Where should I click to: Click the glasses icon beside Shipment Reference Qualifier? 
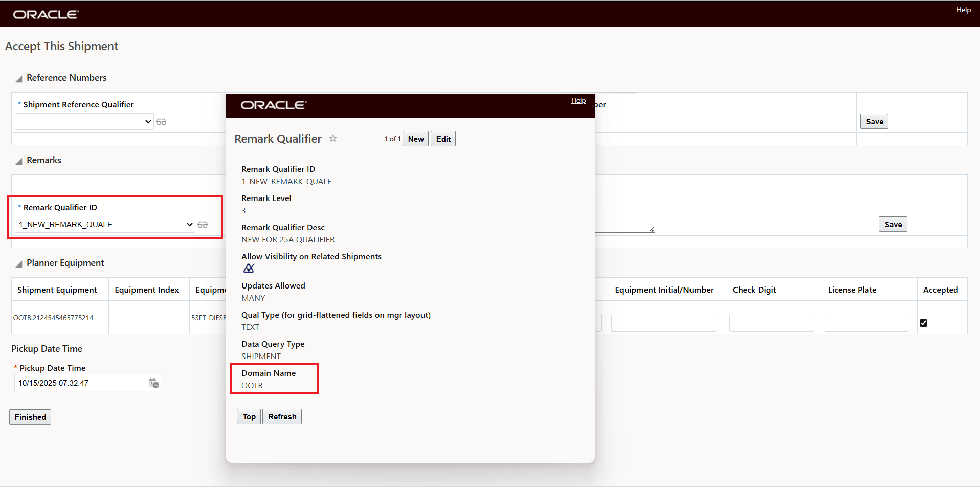(x=161, y=122)
